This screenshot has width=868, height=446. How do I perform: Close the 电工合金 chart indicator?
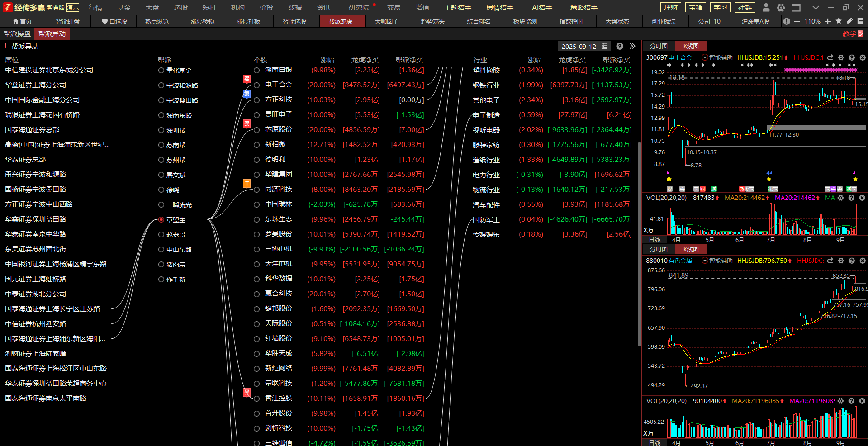point(863,57)
